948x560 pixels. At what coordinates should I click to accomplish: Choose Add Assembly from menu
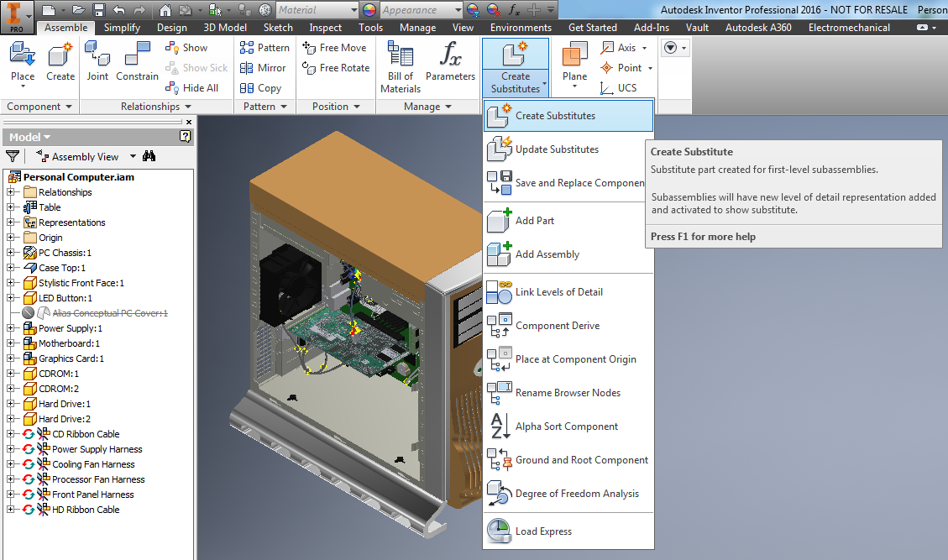tap(568, 254)
